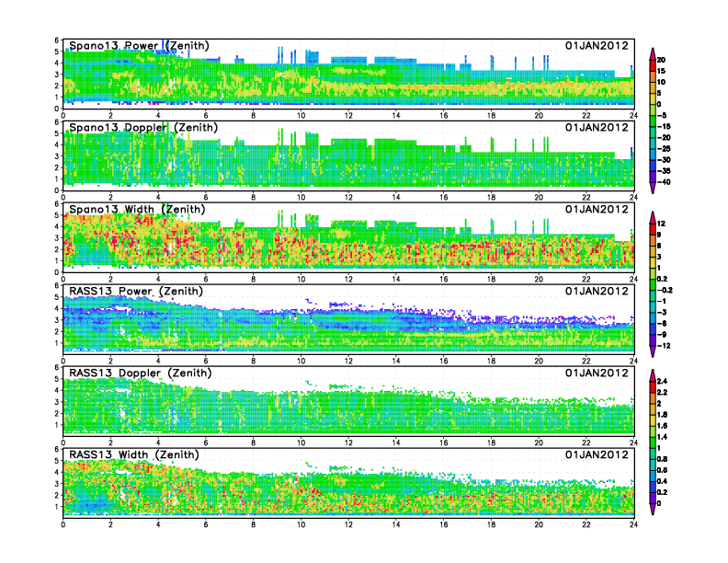Click the '2.4' label on the bottom color bar

(x=662, y=382)
